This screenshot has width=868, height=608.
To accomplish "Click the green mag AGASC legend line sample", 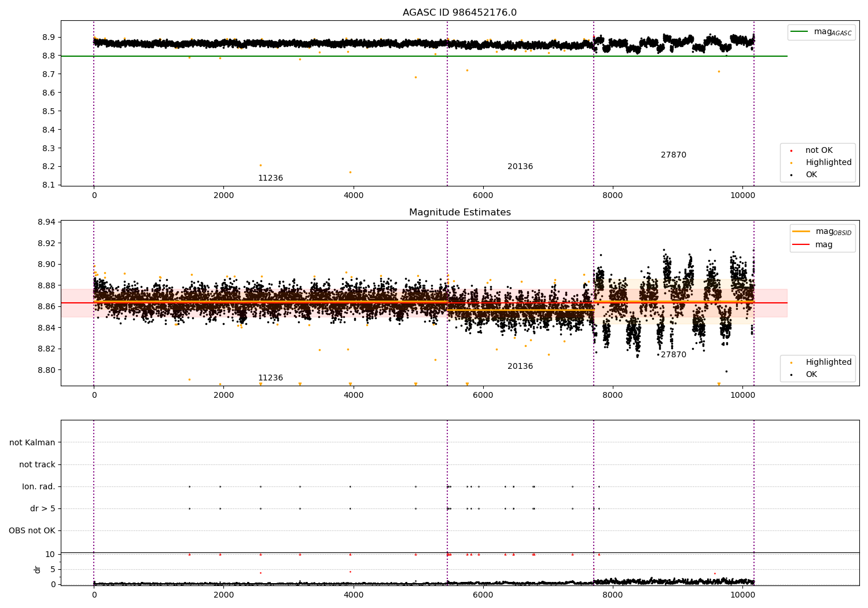I will pyautogui.click(x=799, y=32).
